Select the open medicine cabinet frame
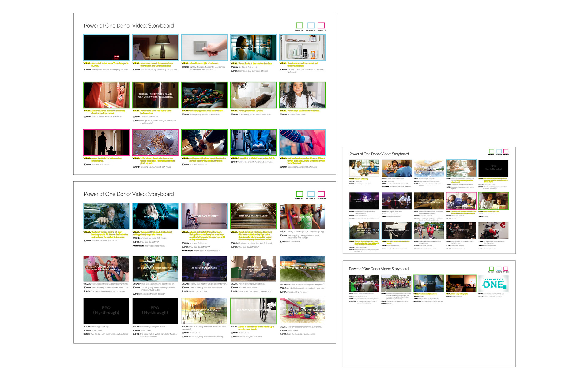 pyautogui.click(x=302, y=47)
